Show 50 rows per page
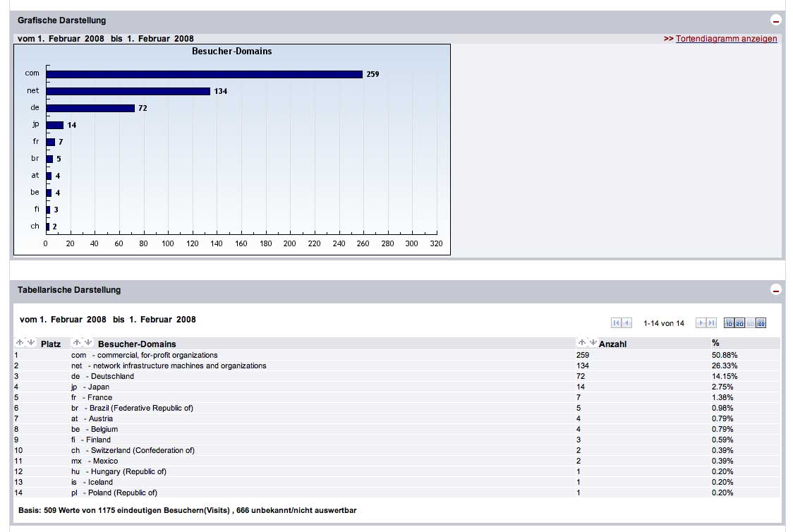793x532 pixels. point(750,323)
